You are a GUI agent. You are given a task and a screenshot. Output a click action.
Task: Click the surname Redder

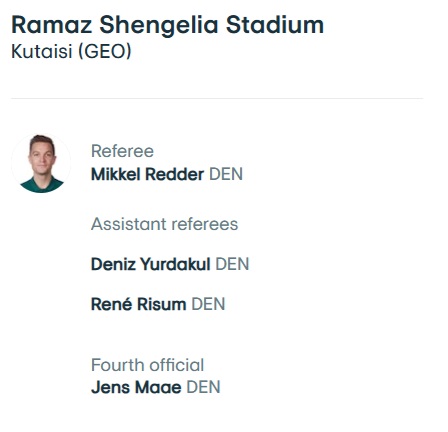click(175, 174)
